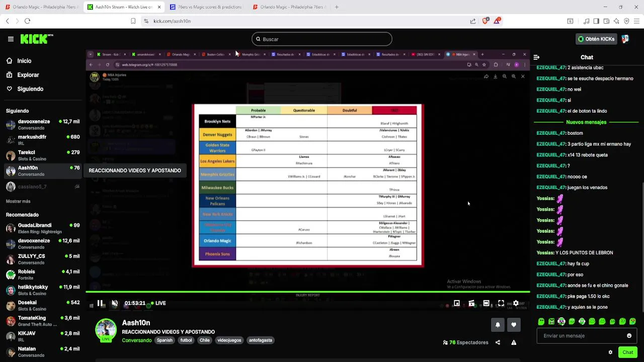Select the Spanish tag
Viewport: 644px width, 362px height.
tap(165, 340)
